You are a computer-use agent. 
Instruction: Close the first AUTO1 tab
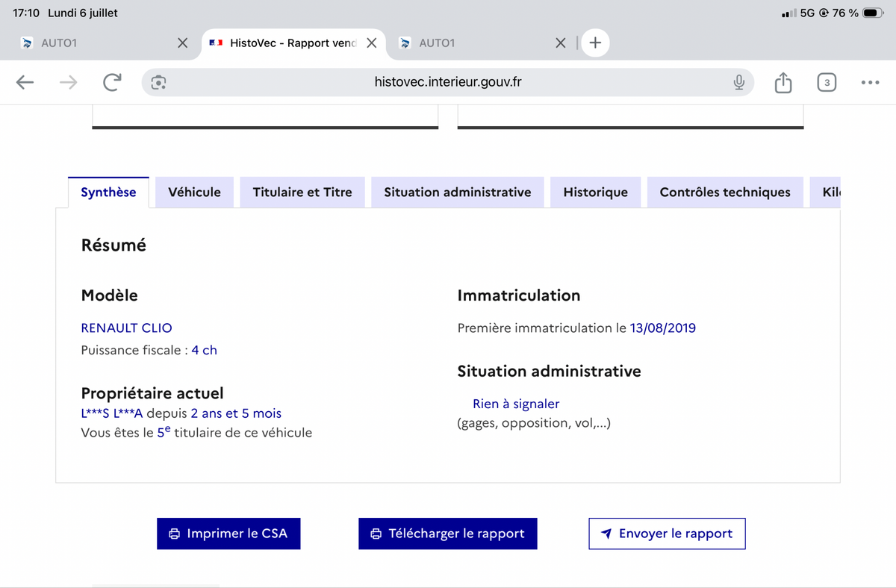tap(182, 43)
